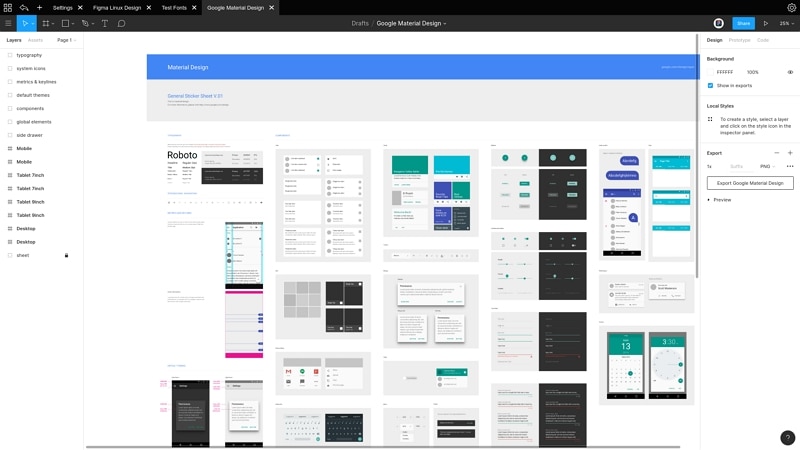Click the Share button
The width and height of the screenshot is (800, 450).
point(743,23)
